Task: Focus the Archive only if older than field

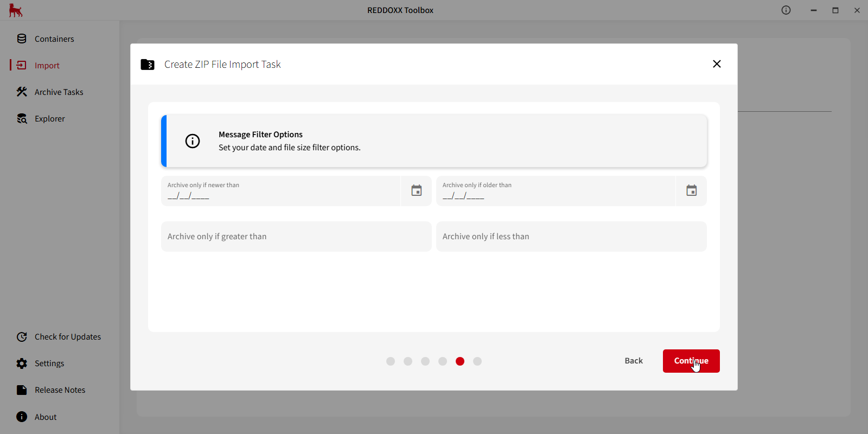Action: tap(556, 191)
